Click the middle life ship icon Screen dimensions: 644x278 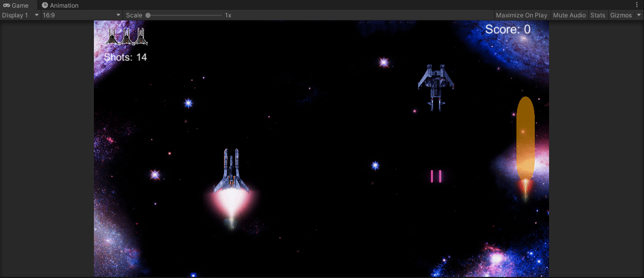(x=126, y=37)
